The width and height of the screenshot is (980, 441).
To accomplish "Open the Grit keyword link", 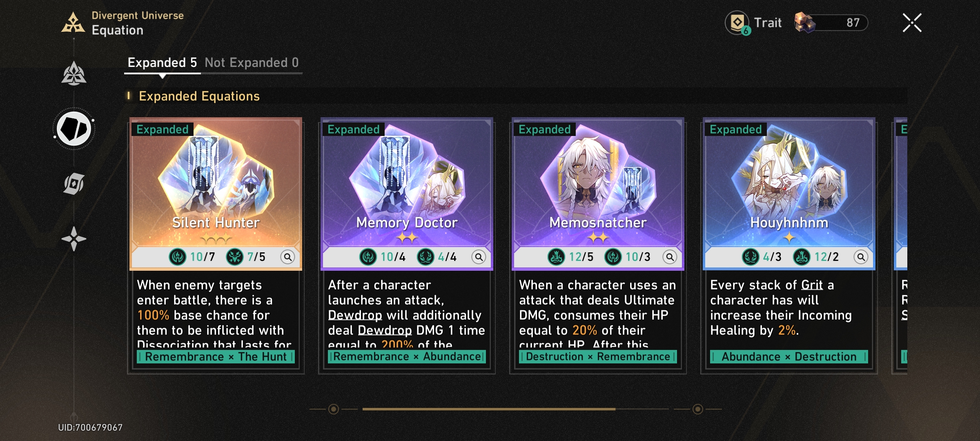I will point(812,285).
